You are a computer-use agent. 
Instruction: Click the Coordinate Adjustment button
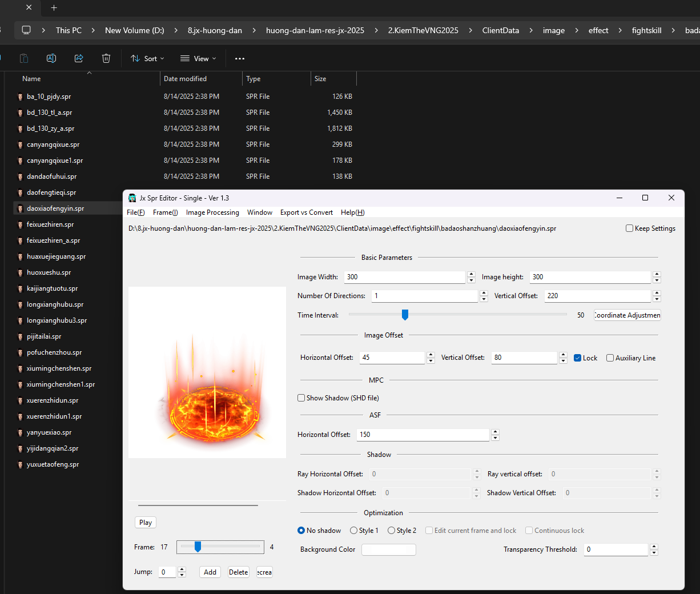(627, 315)
